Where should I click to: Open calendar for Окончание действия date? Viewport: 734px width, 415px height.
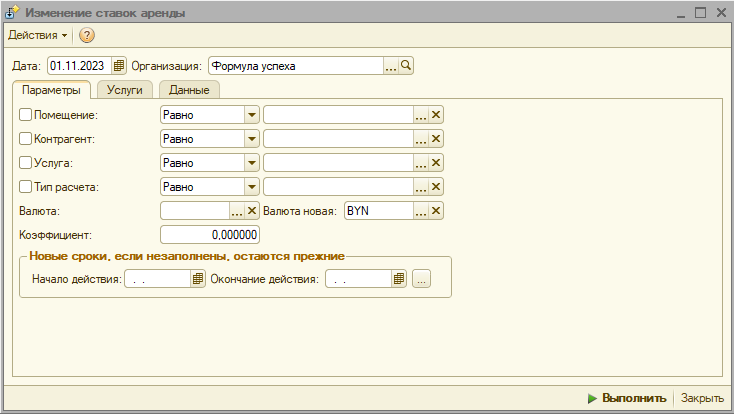tap(398, 280)
